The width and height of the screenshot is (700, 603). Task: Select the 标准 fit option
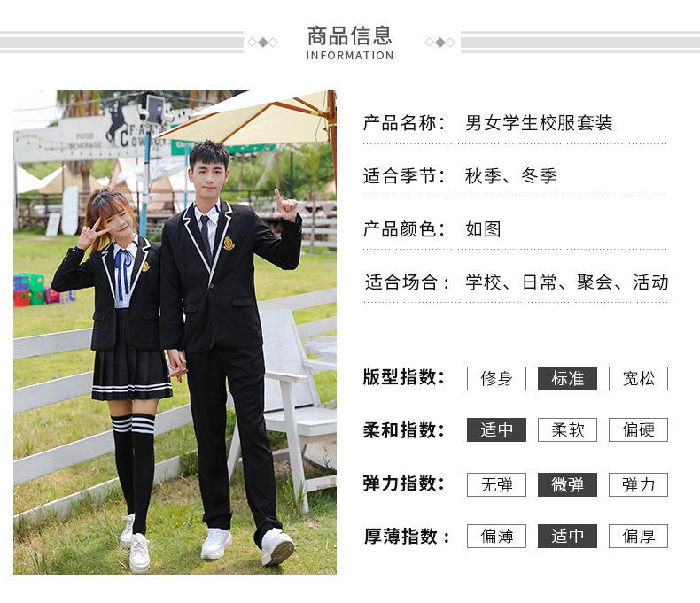click(567, 378)
